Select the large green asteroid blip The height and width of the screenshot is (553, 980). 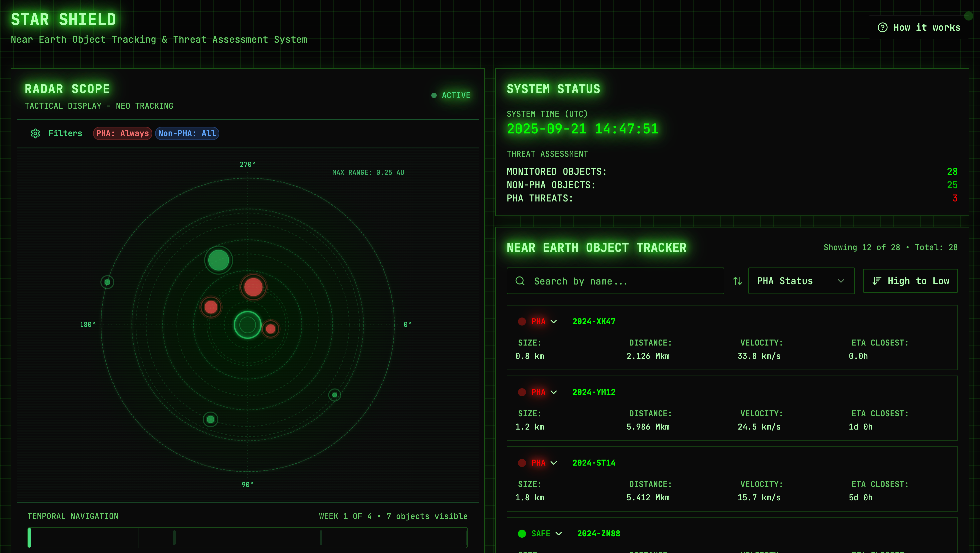(x=218, y=260)
